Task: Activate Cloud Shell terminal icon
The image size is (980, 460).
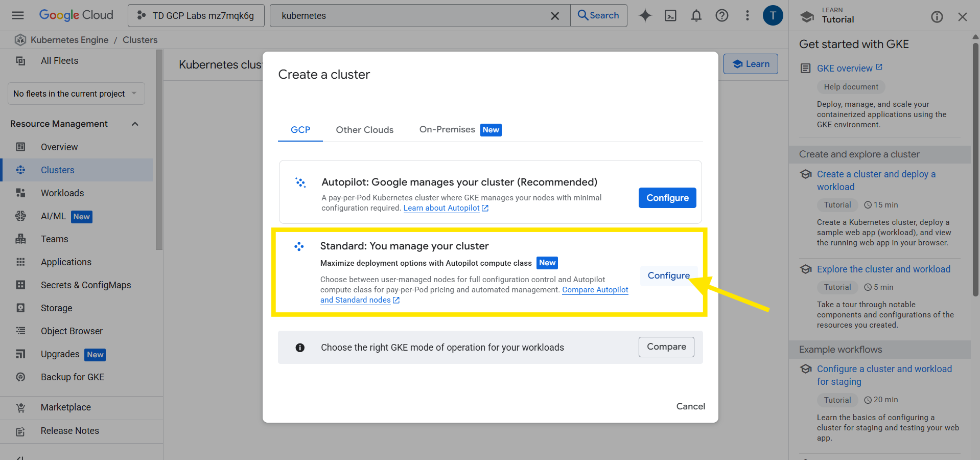Action: click(x=670, y=16)
